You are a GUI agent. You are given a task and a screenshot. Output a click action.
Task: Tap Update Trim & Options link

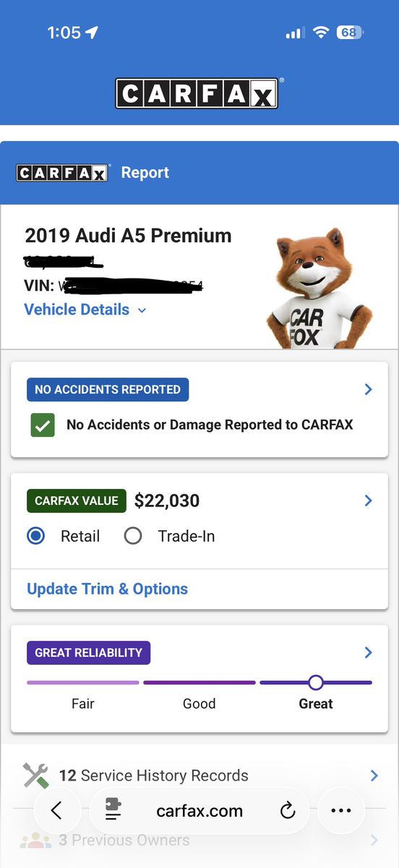click(107, 589)
